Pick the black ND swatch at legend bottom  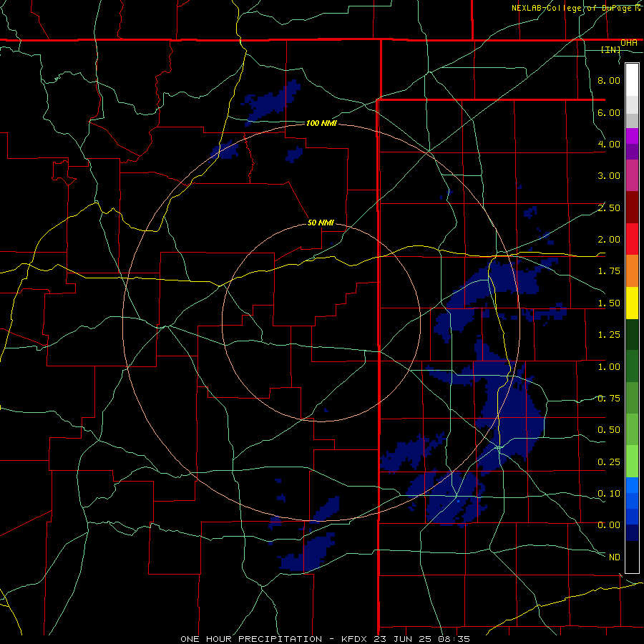coord(632,557)
